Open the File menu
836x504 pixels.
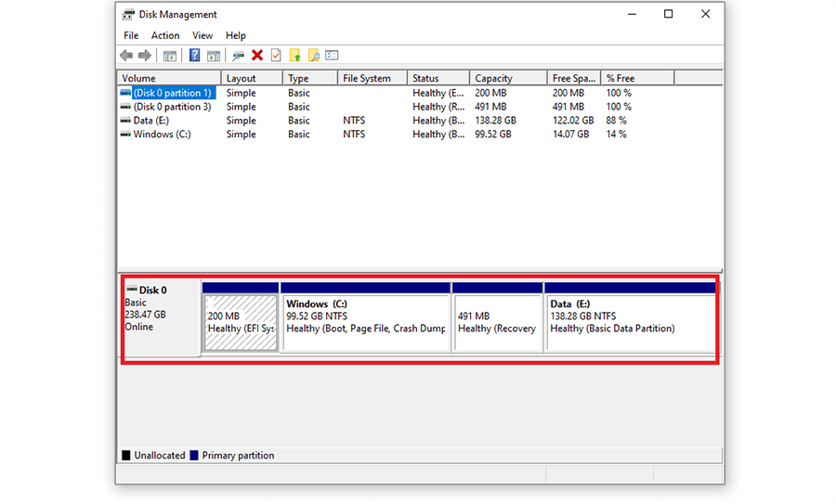tap(131, 35)
